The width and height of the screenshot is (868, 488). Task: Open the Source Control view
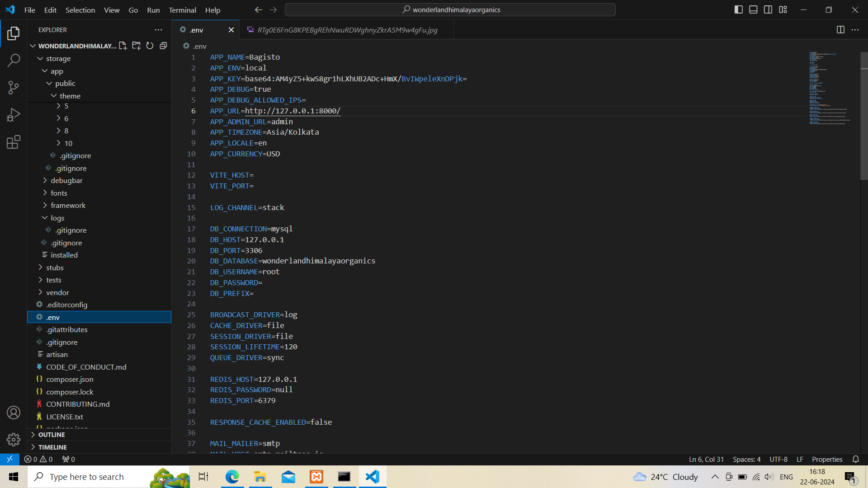pyautogui.click(x=14, y=88)
